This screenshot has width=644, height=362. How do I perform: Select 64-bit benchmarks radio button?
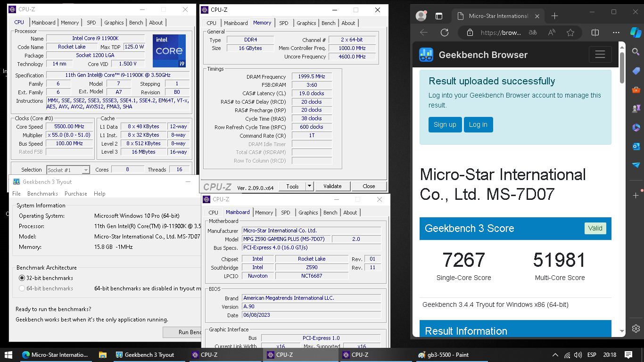point(22,288)
